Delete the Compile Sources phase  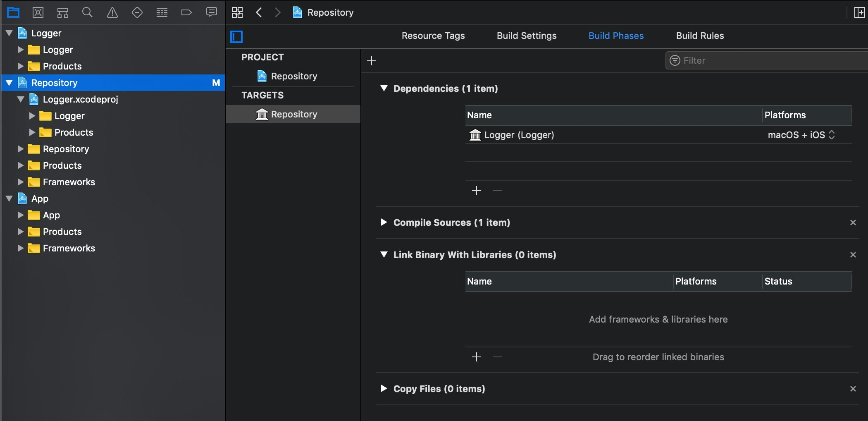point(853,222)
